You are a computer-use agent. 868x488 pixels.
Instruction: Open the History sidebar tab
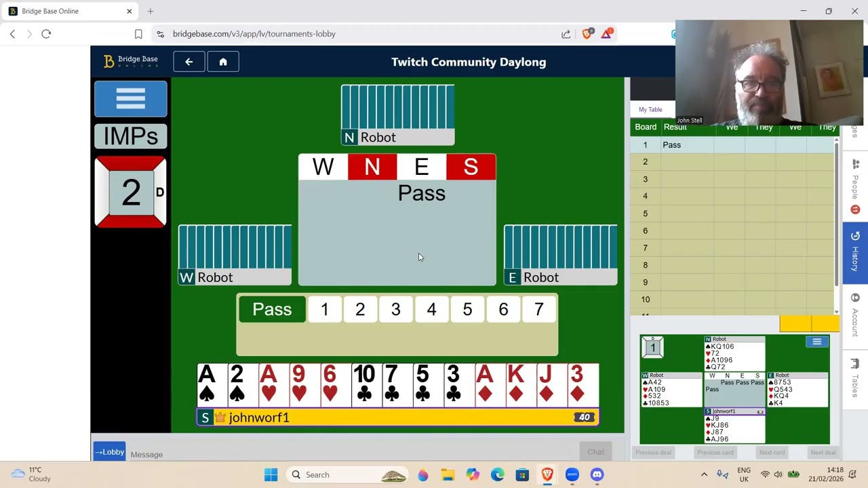click(x=855, y=254)
